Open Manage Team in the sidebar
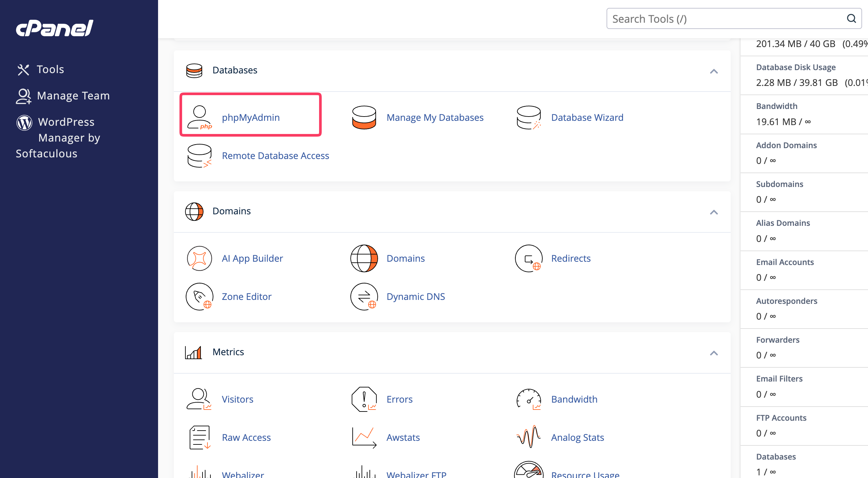The image size is (868, 478). tap(73, 96)
